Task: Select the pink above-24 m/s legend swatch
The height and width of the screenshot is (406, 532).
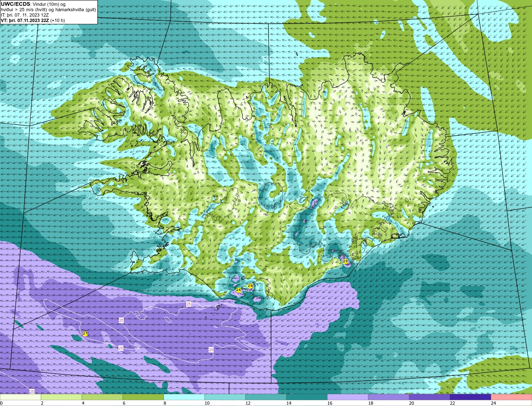Action: pyautogui.click(x=512, y=397)
